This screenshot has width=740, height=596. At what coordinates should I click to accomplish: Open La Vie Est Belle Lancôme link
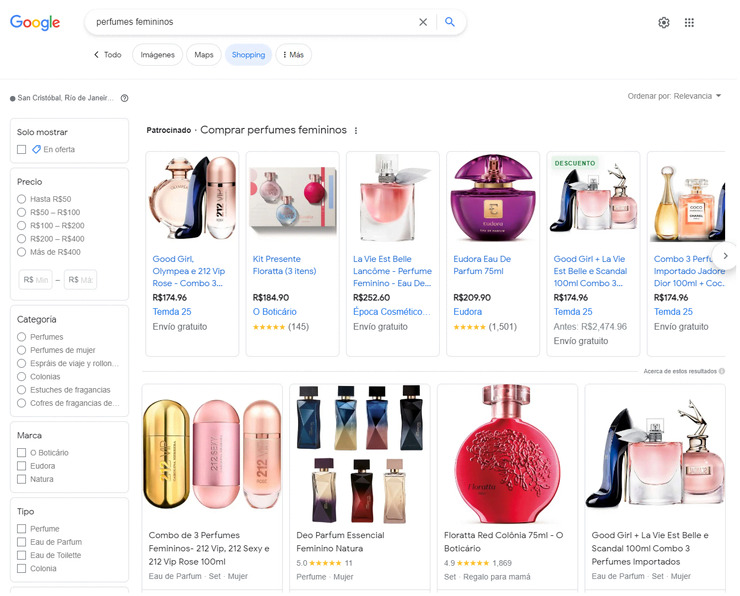pyautogui.click(x=392, y=271)
